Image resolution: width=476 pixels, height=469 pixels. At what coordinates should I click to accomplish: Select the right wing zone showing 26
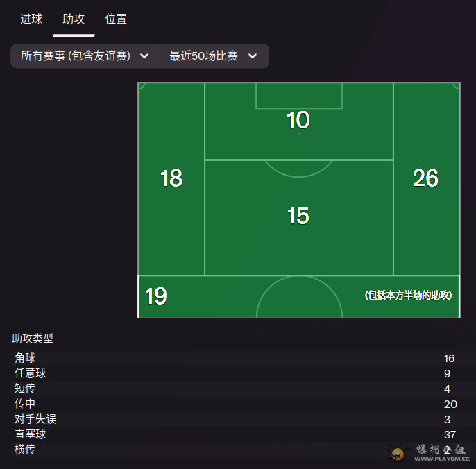pos(426,178)
